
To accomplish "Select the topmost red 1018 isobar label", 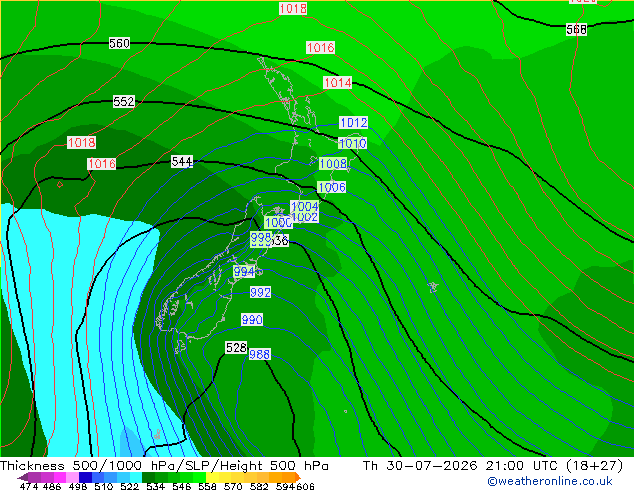I will coord(293,8).
